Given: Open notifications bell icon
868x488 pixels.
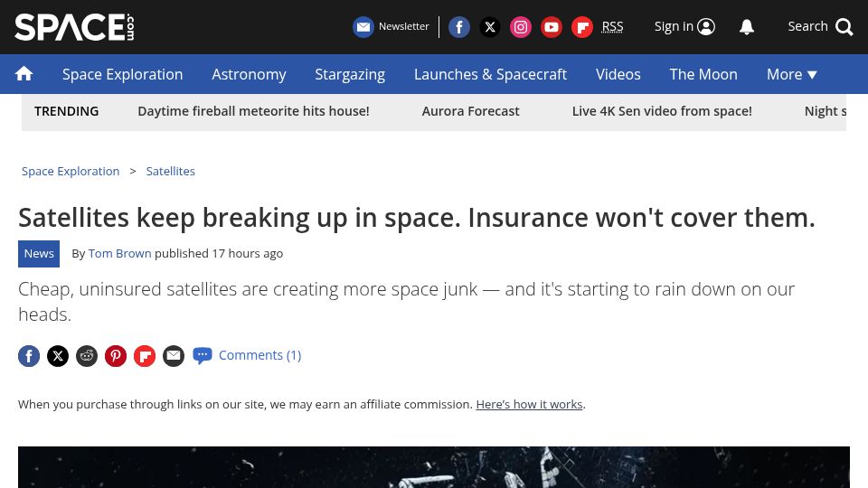Looking at the screenshot, I should tap(747, 26).
